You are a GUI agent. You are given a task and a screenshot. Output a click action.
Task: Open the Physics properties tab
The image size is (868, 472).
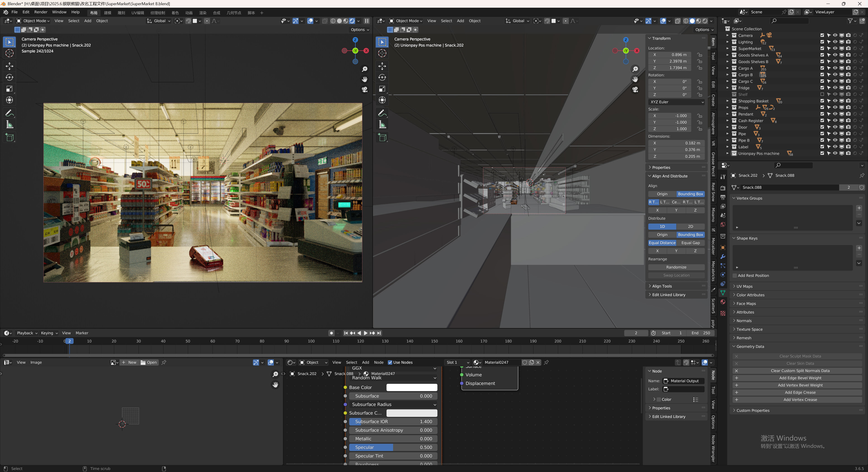(x=723, y=275)
